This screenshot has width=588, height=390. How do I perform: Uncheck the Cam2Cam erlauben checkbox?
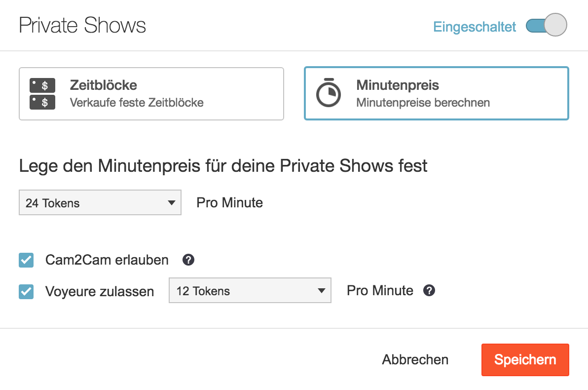[x=26, y=260]
